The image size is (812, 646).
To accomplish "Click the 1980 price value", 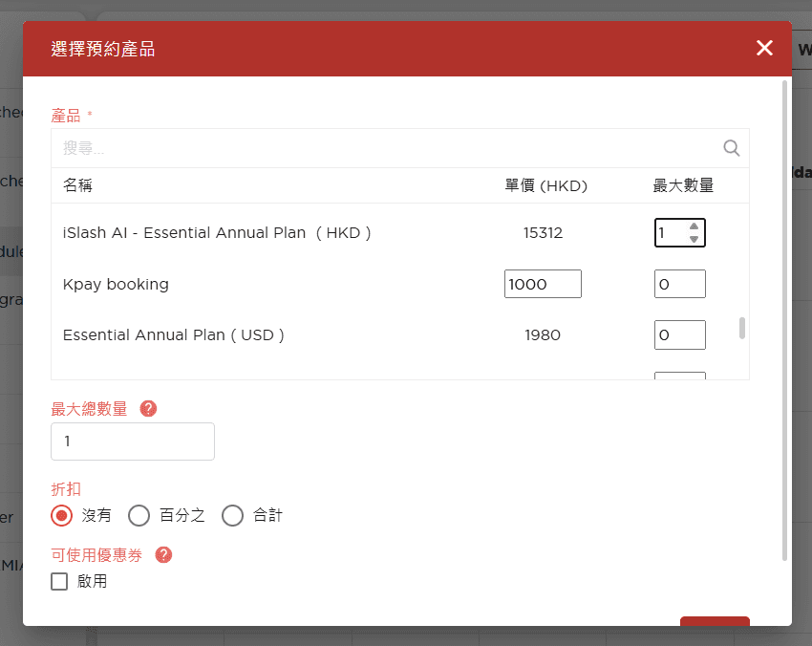I will (543, 335).
